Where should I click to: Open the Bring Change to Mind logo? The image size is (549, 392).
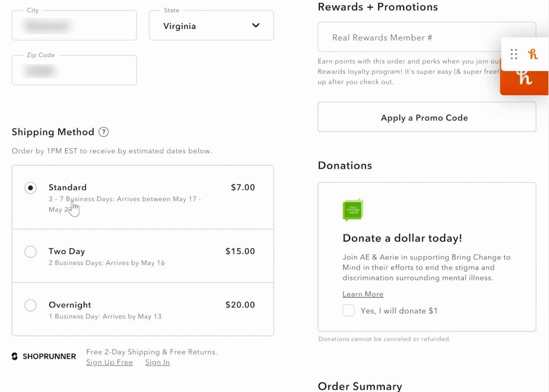pyautogui.click(x=353, y=209)
